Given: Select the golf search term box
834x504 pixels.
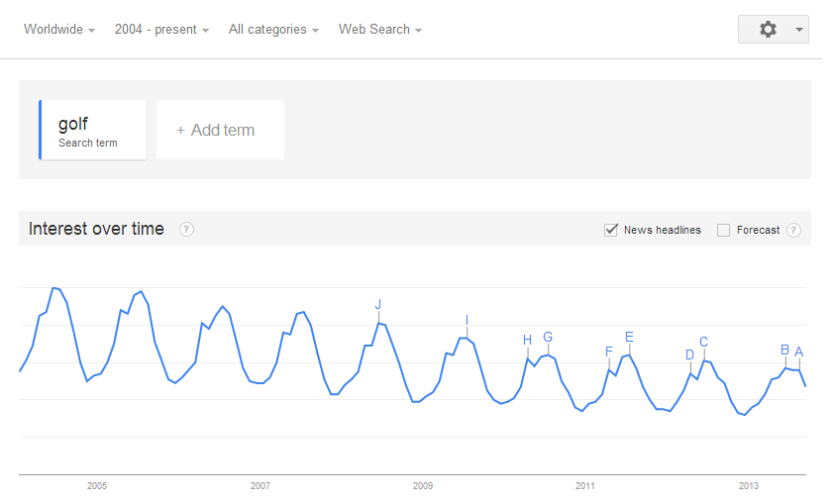Looking at the screenshot, I should click(92, 130).
